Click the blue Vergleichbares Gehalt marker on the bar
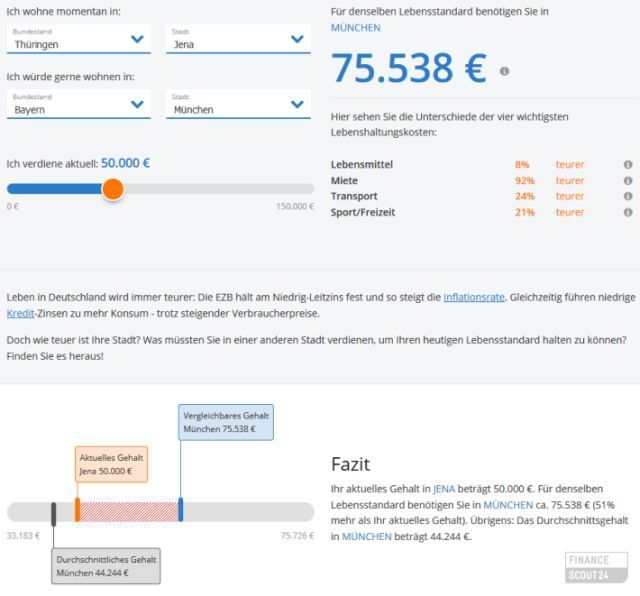The width and height of the screenshot is (640, 596). tap(180, 509)
